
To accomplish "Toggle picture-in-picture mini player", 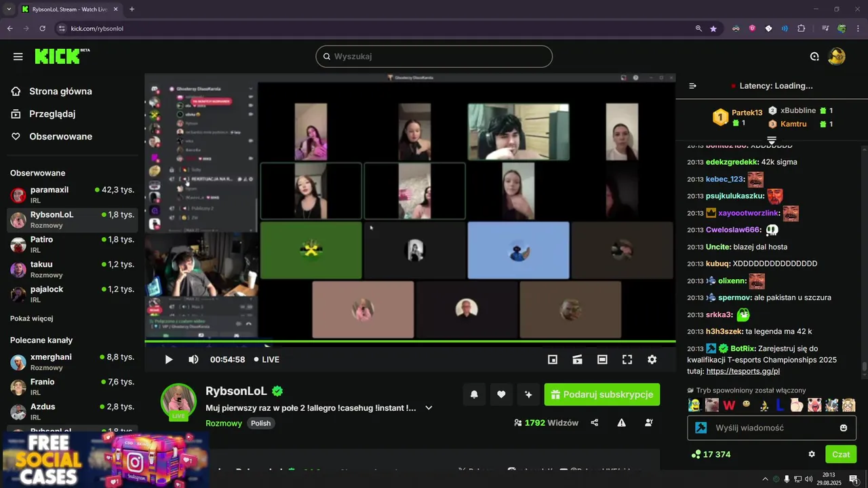I will [553, 359].
